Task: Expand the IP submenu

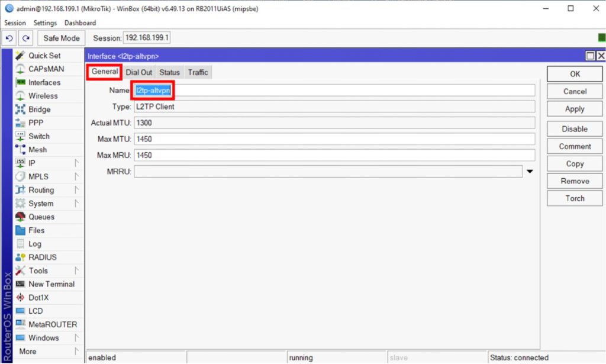Action: 76,163
